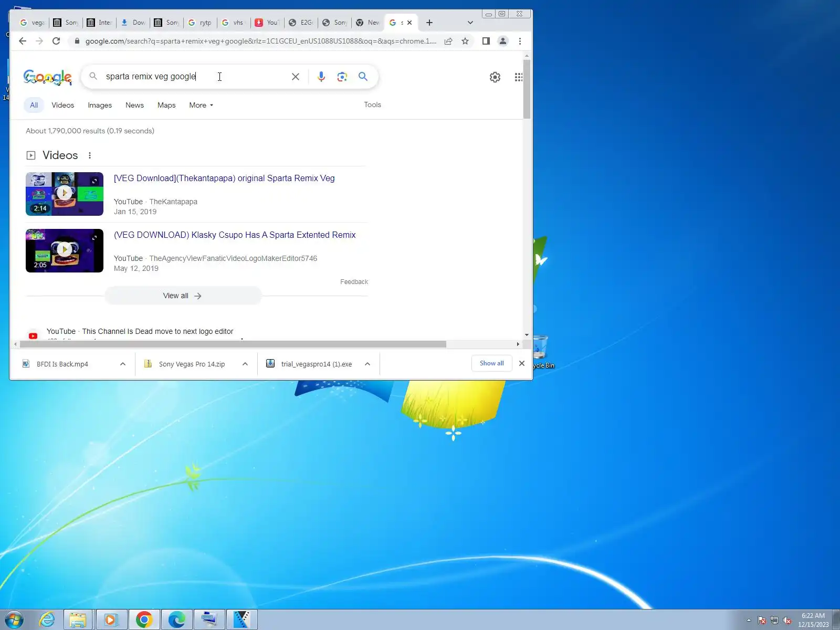Switch to the 'vega' browser tab

tap(32, 23)
